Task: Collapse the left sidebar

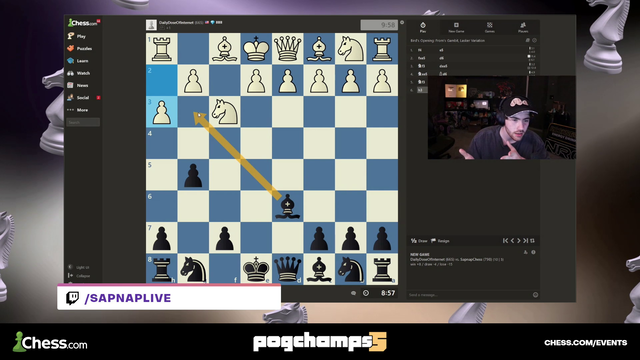Action: click(79, 276)
